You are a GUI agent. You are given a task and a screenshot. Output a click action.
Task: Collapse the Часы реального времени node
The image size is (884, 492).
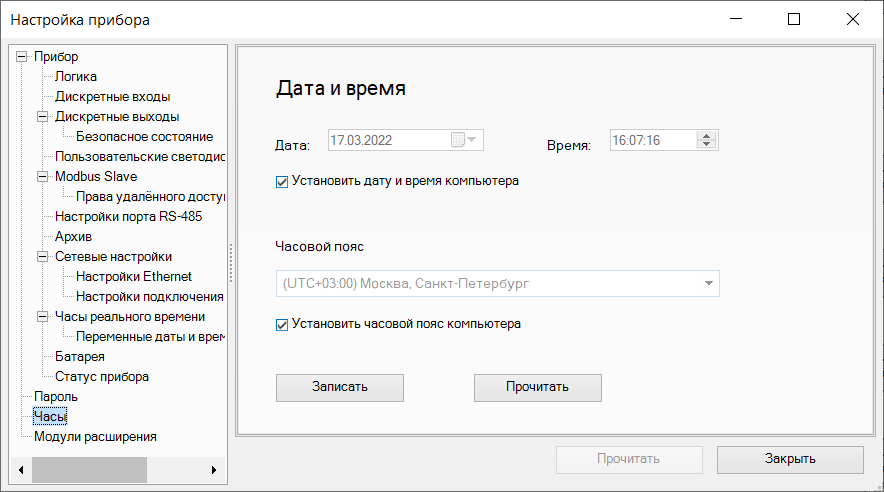[43, 317]
